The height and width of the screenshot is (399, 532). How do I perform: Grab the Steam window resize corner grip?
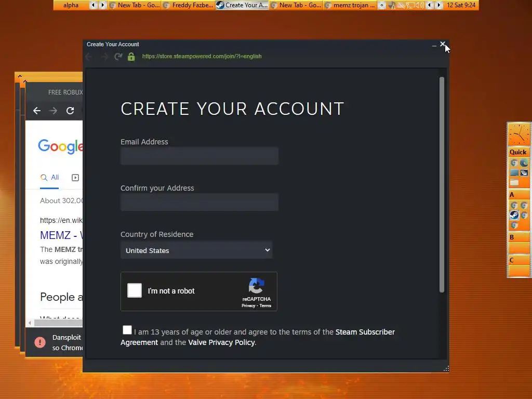point(446,369)
